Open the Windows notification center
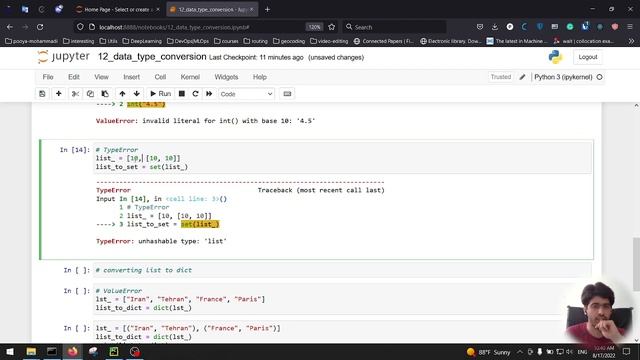The height and width of the screenshot is (360, 640). click(x=627, y=352)
